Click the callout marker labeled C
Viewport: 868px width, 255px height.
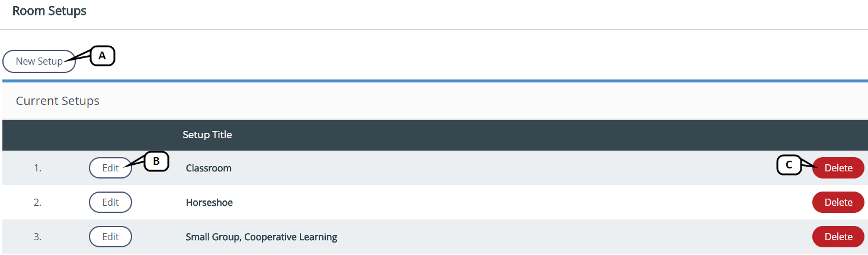pyautogui.click(x=789, y=165)
